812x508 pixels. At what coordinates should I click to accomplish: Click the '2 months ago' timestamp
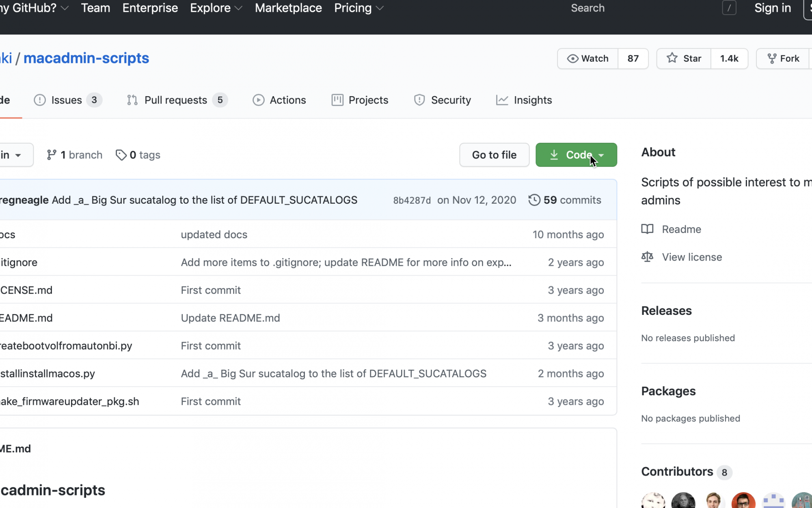570,374
